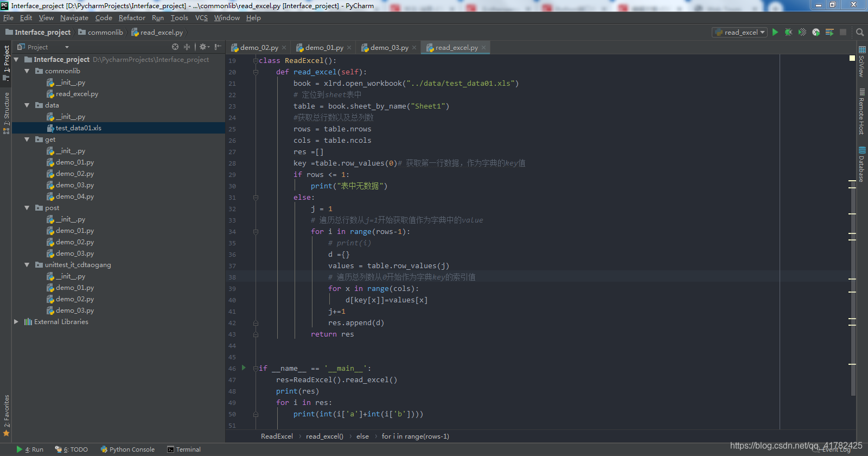Open the Window menu
Viewport: 868px width, 456px height.
pos(227,18)
